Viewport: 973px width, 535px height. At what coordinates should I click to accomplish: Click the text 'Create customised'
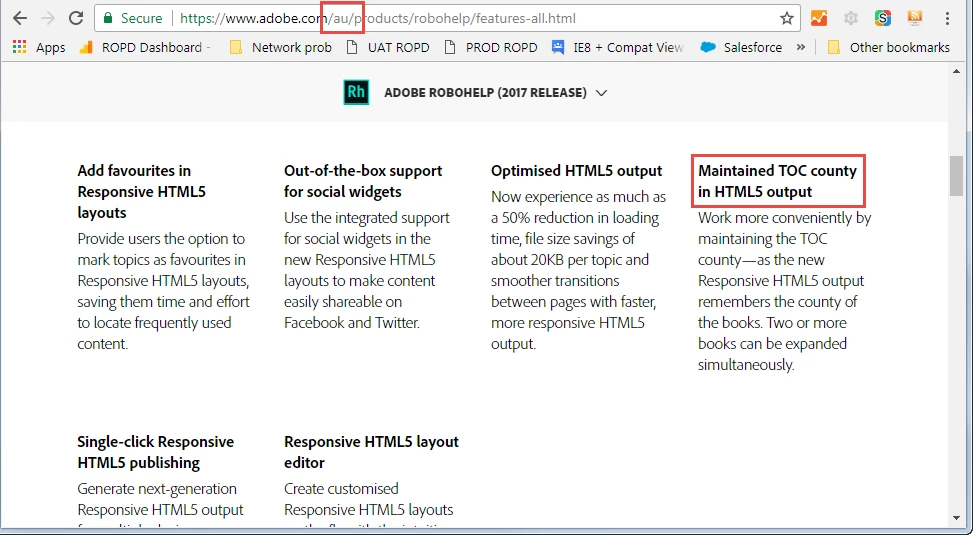click(x=341, y=489)
